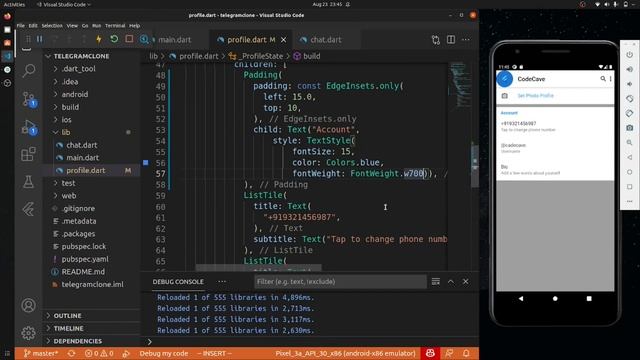Pause the debug session

point(40,40)
